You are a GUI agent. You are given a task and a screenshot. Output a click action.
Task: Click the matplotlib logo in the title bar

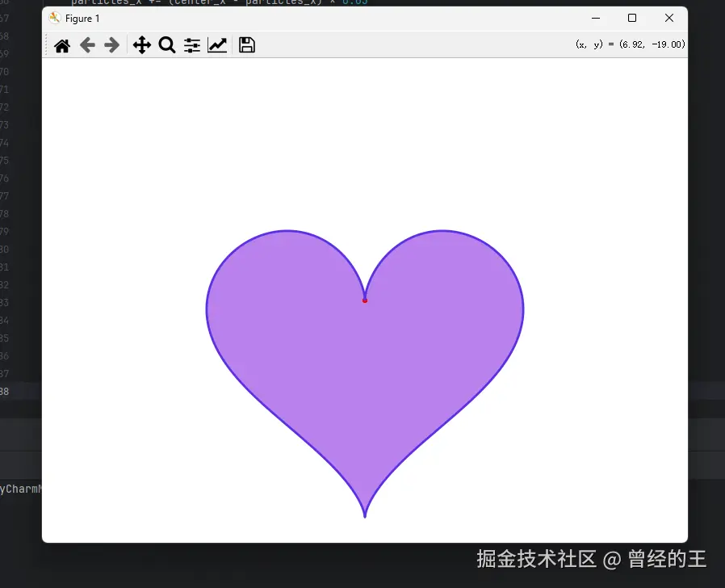coord(55,18)
